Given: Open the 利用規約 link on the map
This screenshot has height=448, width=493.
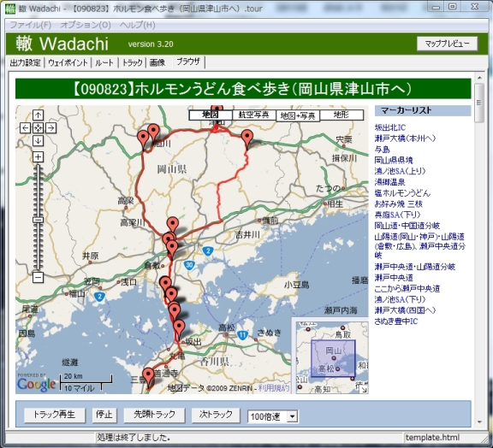Looking at the screenshot, I should point(273,388).
